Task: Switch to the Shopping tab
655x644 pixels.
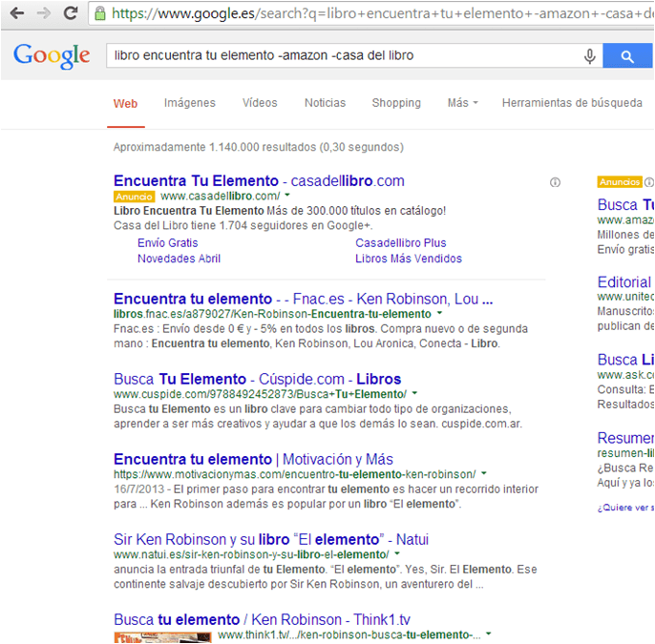Action: (396, 103)
